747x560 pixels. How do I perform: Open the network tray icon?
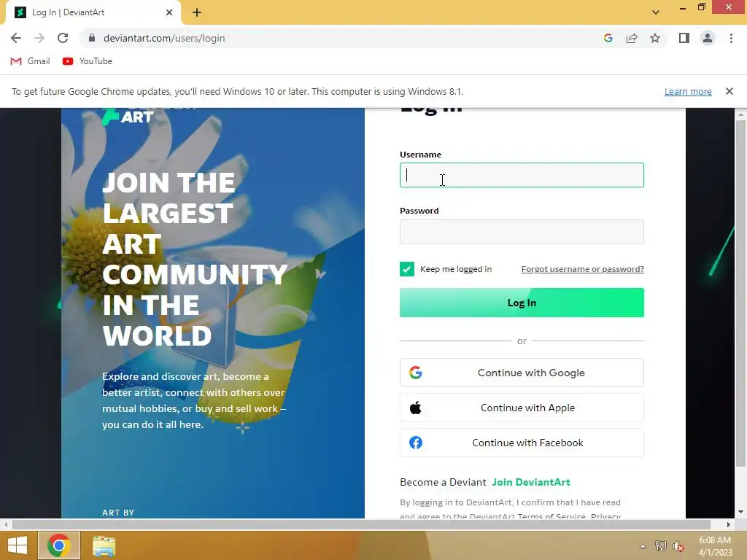coord(660,546)
